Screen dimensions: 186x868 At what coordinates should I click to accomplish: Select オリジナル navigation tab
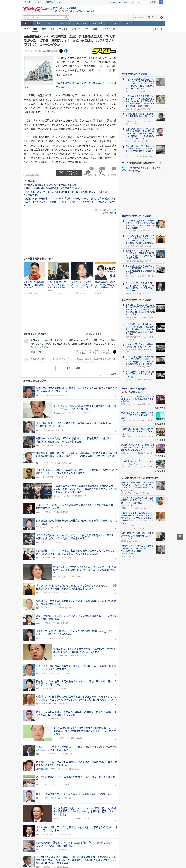81,23
